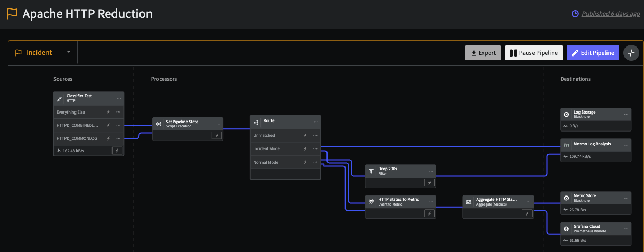Viewport: 644px width, 252px height.
Task: Click the flag icon beside Apache HTTP Reduction title
Action: (12, 14)
